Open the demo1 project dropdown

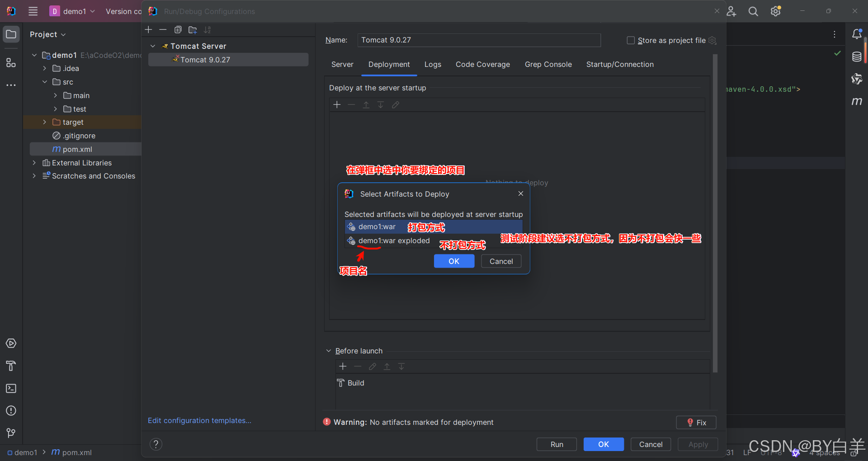click(x=72, y=11)
